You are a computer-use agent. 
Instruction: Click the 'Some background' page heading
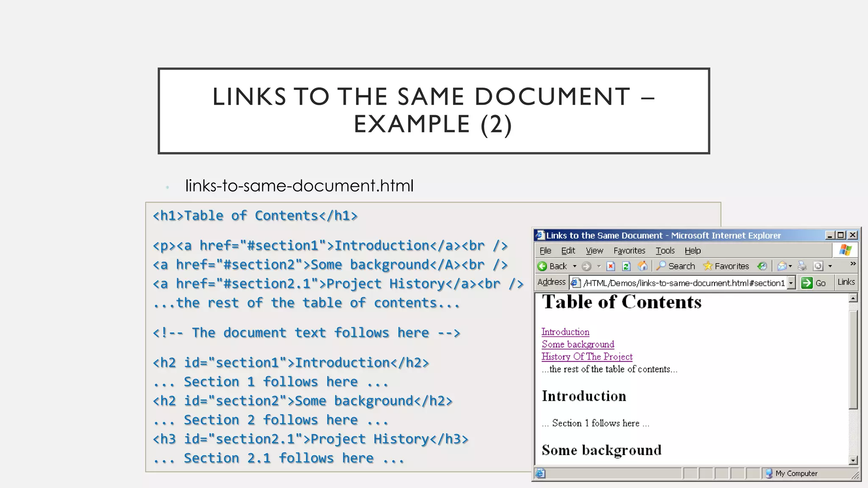pyautogui.click(x=601, y=450)
